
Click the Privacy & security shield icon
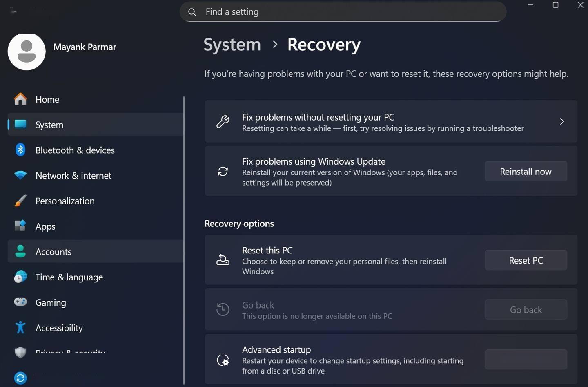(x=20, y=352)
